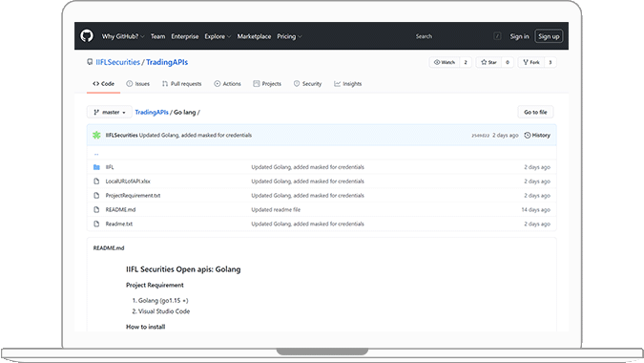Viewport: 644px width, 363px height.
Task: Switch to the Insights tab
Action: pos(348,83)
